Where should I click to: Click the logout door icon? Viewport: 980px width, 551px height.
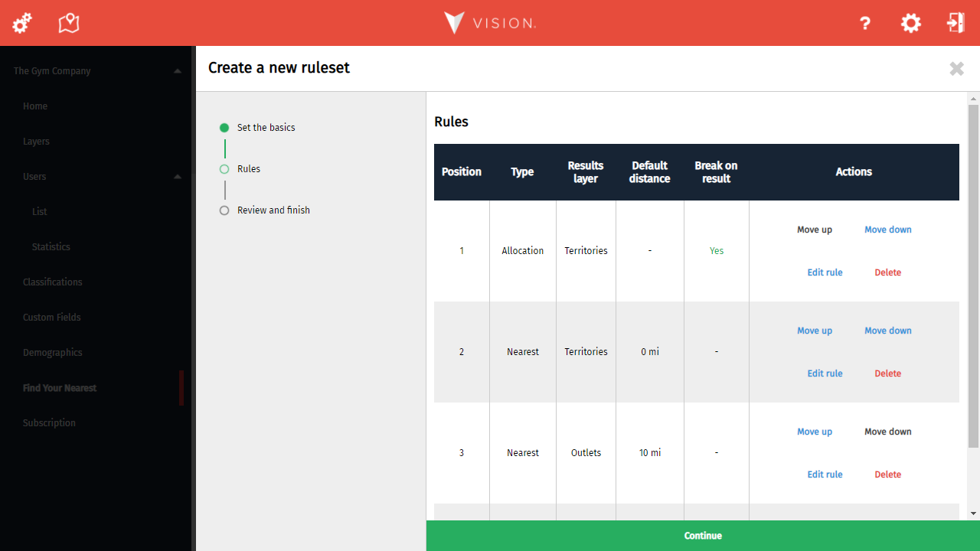tap(955, 23)
